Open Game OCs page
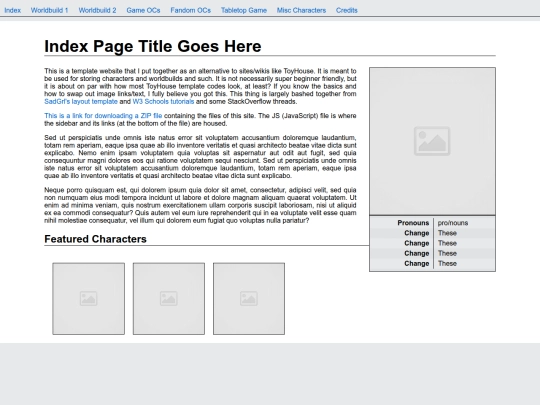 point(143,10)
